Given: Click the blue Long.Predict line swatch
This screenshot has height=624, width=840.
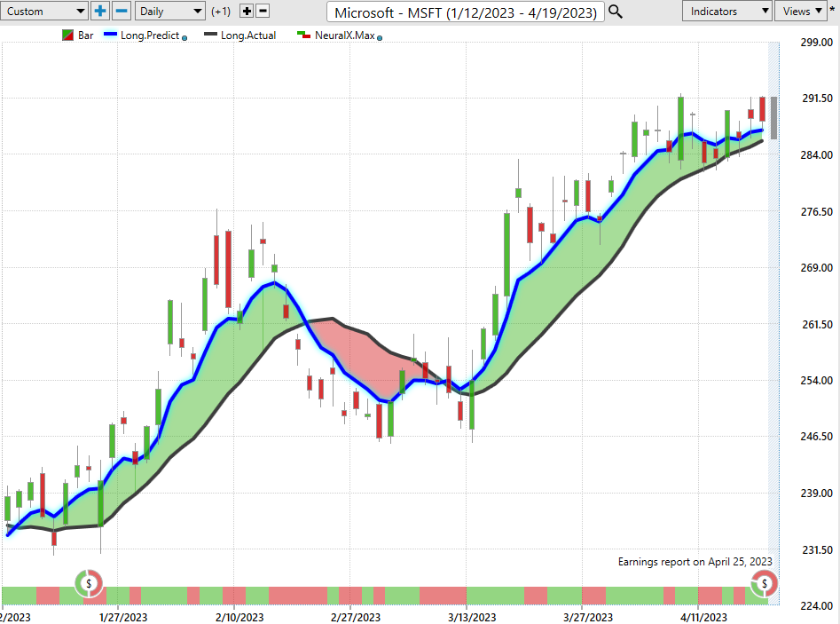Looking at the screenshot, I should 110,35.
